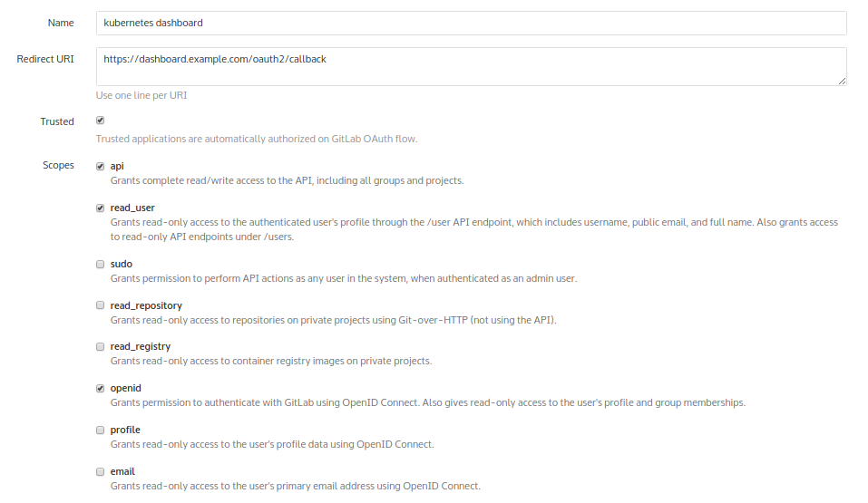The width and height of the screenshot is (868, 503).
Task: Click the "Trusted" field label
Action: click(x=57, y=121)
